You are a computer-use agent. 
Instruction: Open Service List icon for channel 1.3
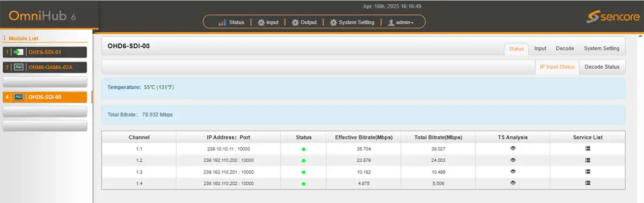click(588, 171)
